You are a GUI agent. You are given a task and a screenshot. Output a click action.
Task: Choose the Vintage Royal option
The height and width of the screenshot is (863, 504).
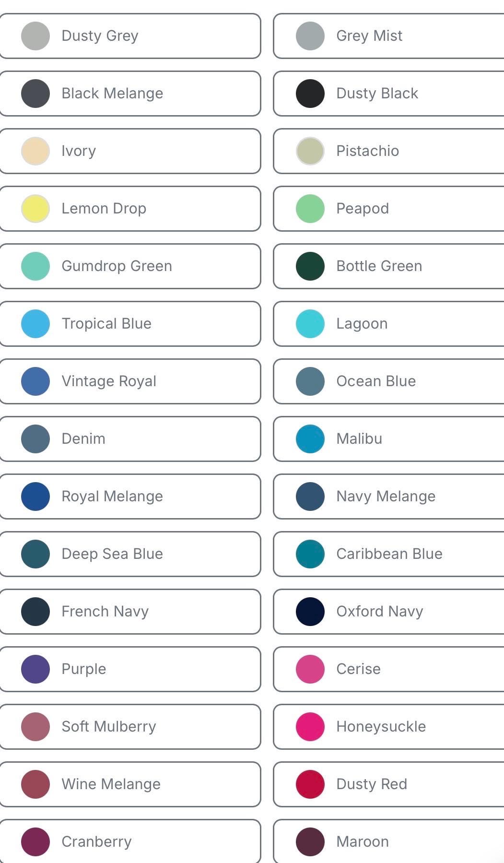coord(35,381)
